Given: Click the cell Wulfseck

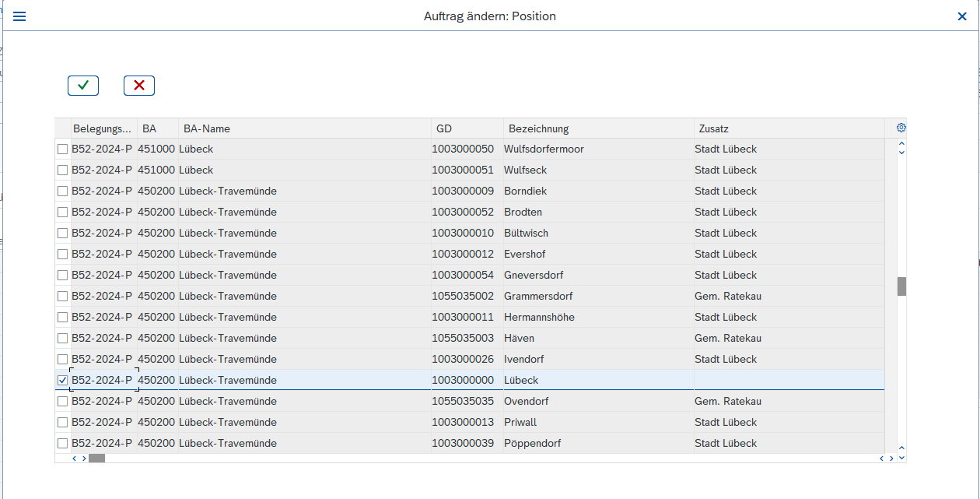Looking at the screenshot, I should 599,170.
